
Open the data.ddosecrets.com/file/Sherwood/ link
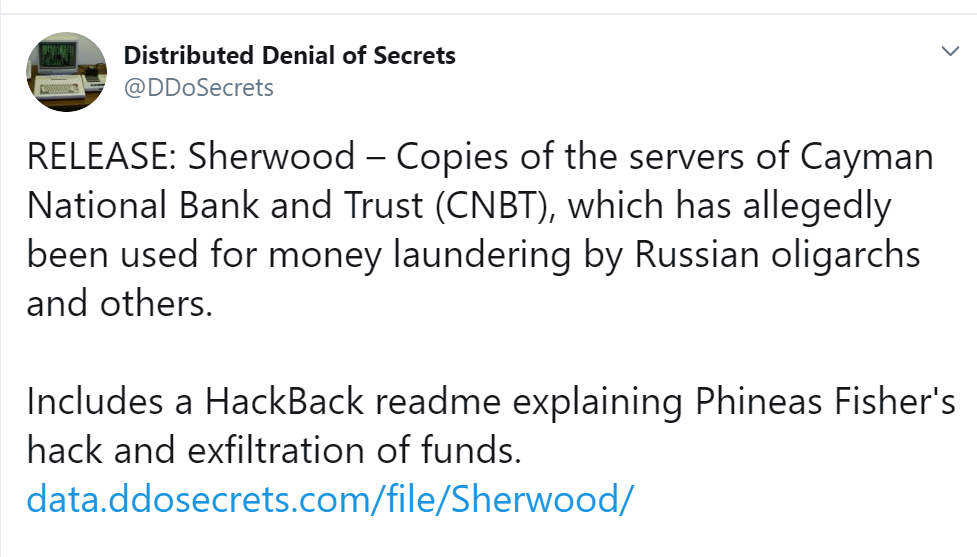click(x=331, y=498)
